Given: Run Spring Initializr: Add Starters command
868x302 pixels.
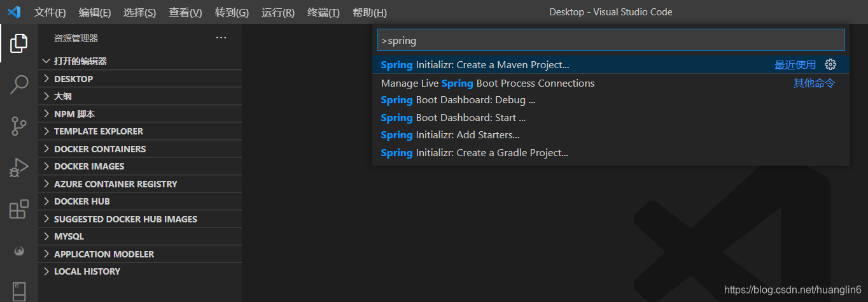Looking at the screenshot, I should pyautogui.click(x=611, y=135).
